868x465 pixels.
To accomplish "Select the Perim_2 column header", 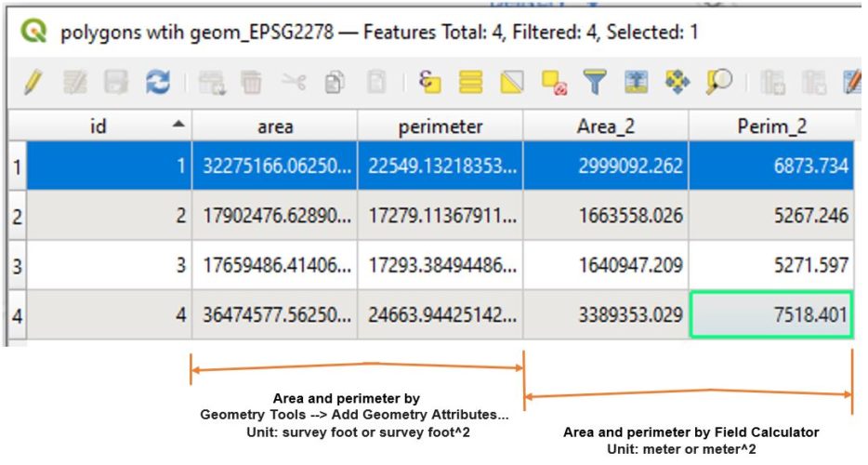I will 771,126.
